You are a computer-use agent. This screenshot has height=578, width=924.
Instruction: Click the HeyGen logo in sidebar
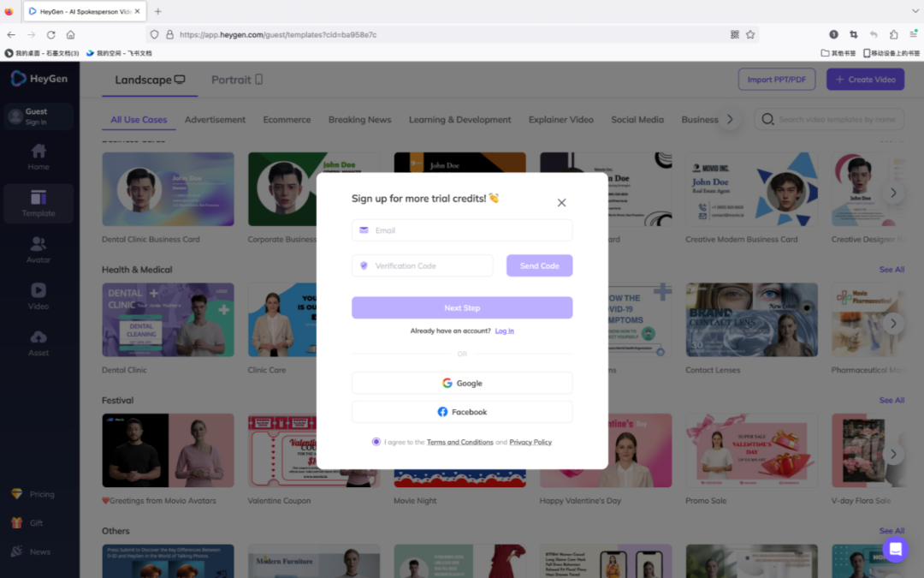(x=38, y=79)
